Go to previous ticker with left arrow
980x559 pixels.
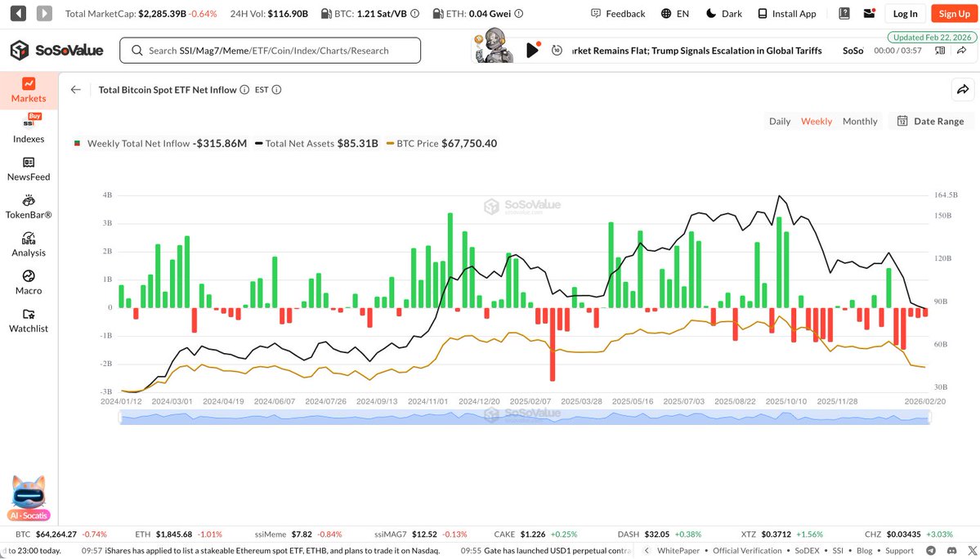coord(18,13)
